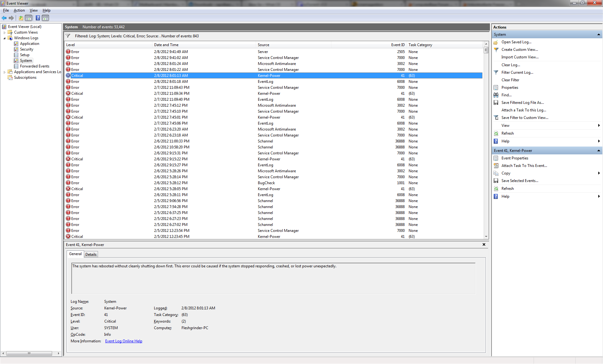Click the Refresh icon under System actions
The height and width of the screenshot is (364, 603).
(496, 133)
